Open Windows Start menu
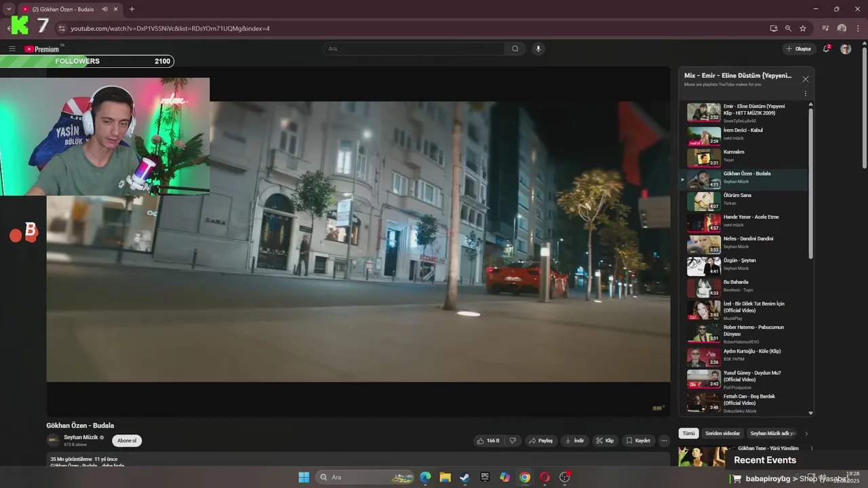The height and width of the screenshot is (488, 868). (304, 477)
